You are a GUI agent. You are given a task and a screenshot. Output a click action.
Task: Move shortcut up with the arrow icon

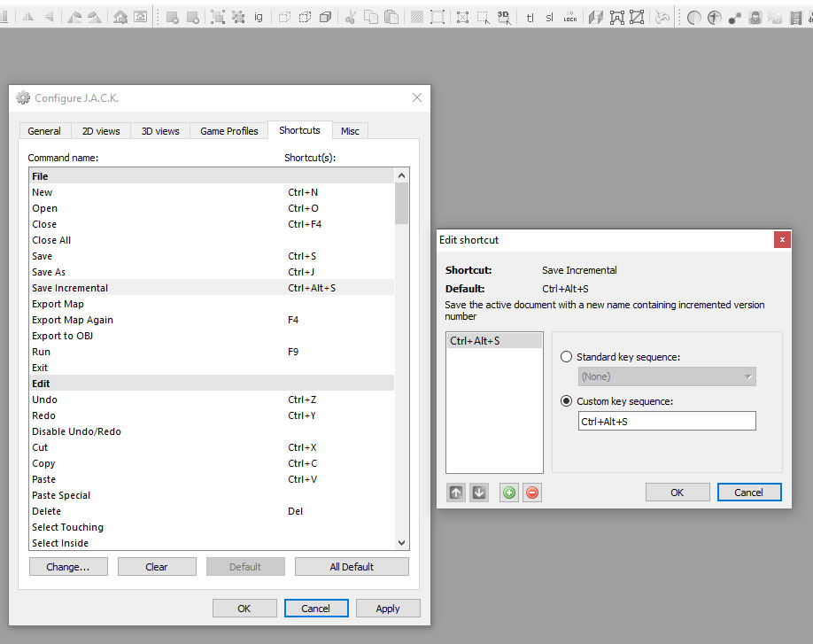click(x=456, y=493)
